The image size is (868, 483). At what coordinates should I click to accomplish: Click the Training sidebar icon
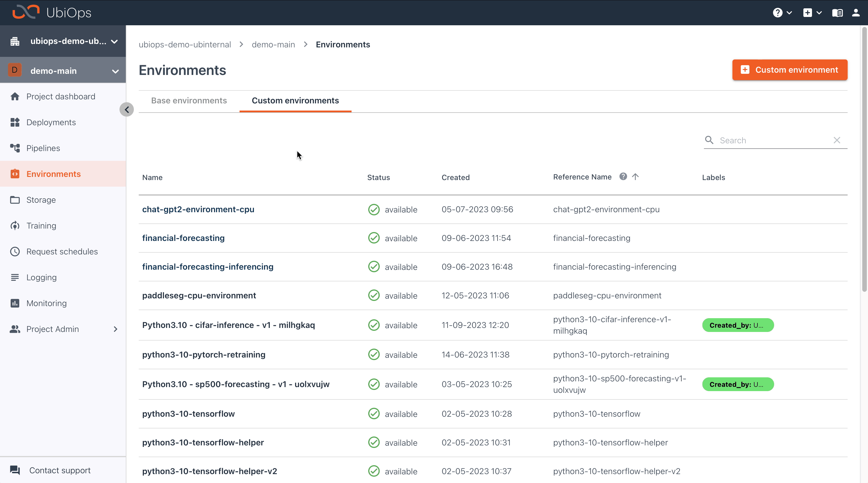(x=16, y=225)
